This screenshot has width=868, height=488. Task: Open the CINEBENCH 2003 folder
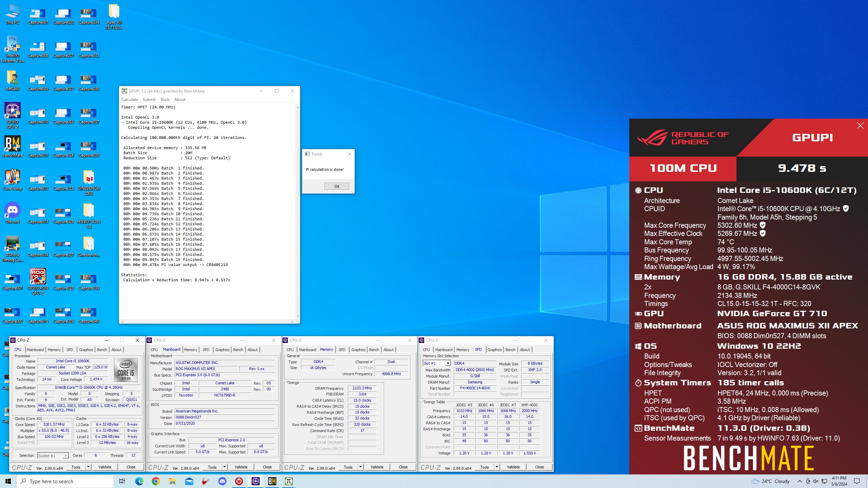click(x=88, y=182)
